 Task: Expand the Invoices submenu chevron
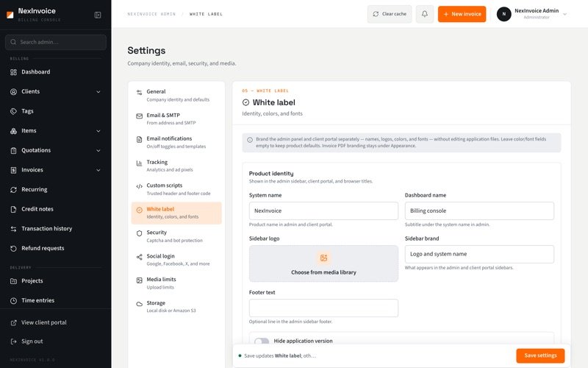pyautogui.click(x=98, y=170)
